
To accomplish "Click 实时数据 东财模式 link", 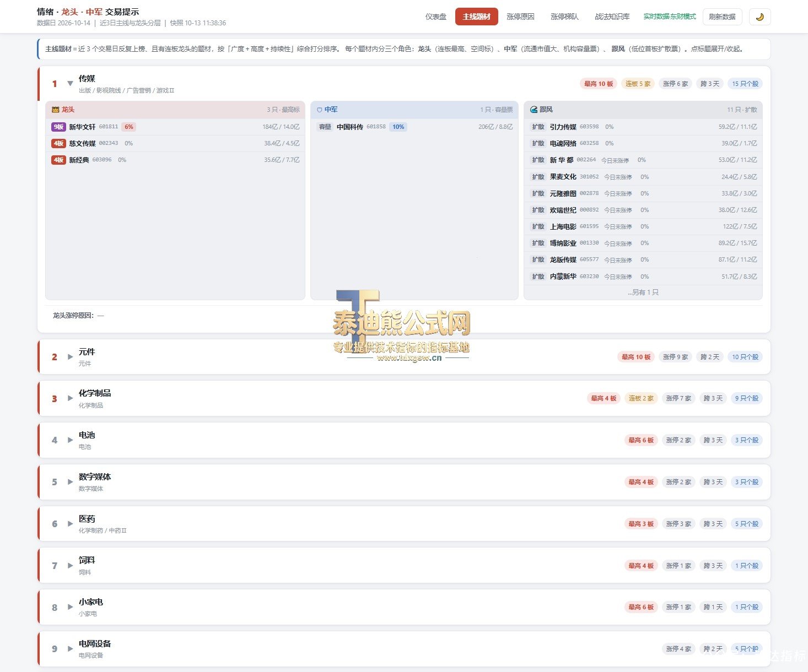I will coord(670,17).
